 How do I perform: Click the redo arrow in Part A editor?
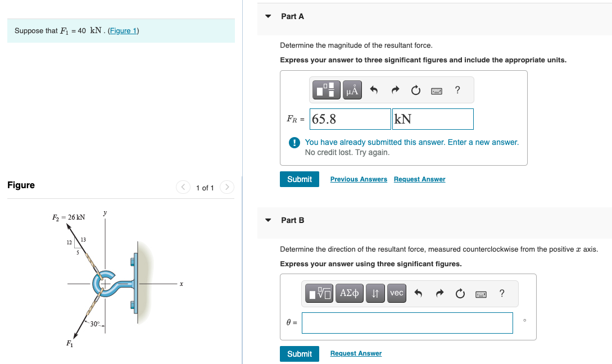395,90
